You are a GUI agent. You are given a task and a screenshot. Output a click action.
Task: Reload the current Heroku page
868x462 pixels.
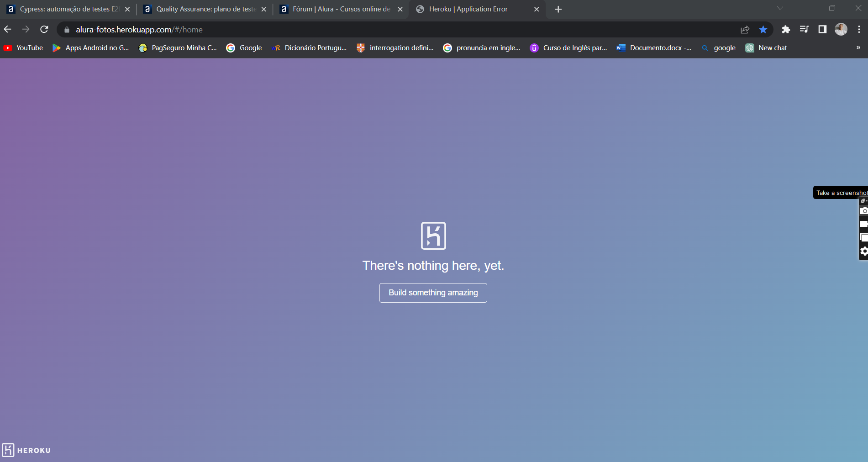[44, 29]
